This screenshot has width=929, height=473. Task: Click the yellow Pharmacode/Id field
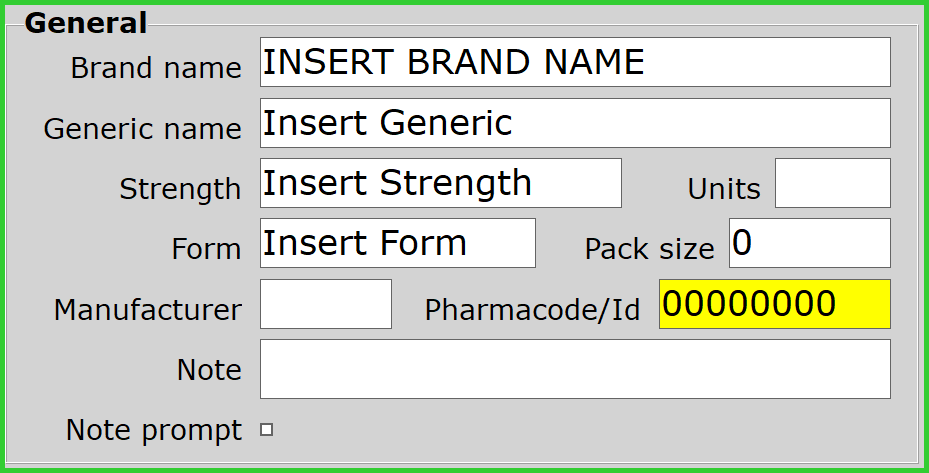pyautogui.click(x=774, y=304)
